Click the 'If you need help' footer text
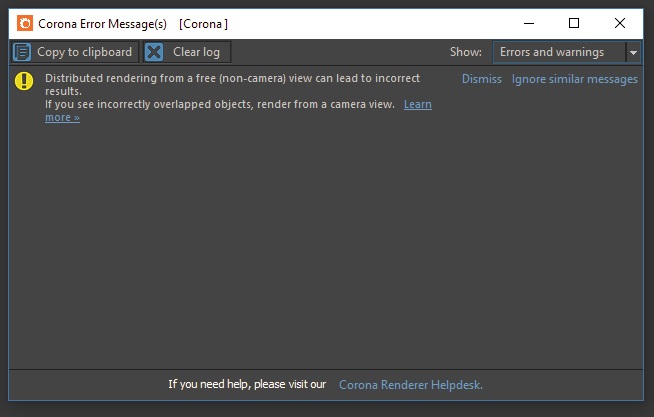The width and height of the screenshot is (654, 417). [247, 384]
